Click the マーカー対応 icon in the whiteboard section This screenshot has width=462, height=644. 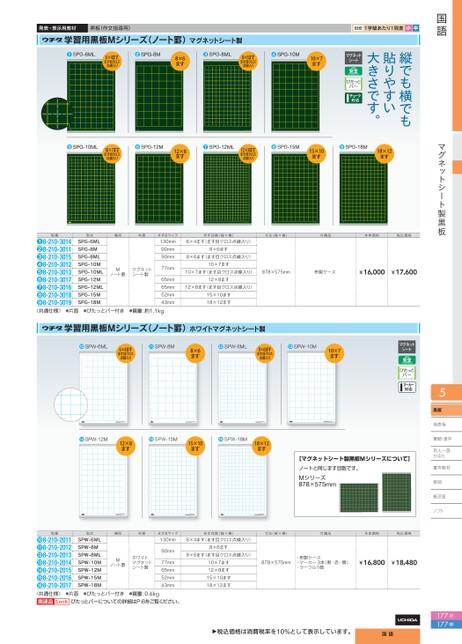click(407, 387)
